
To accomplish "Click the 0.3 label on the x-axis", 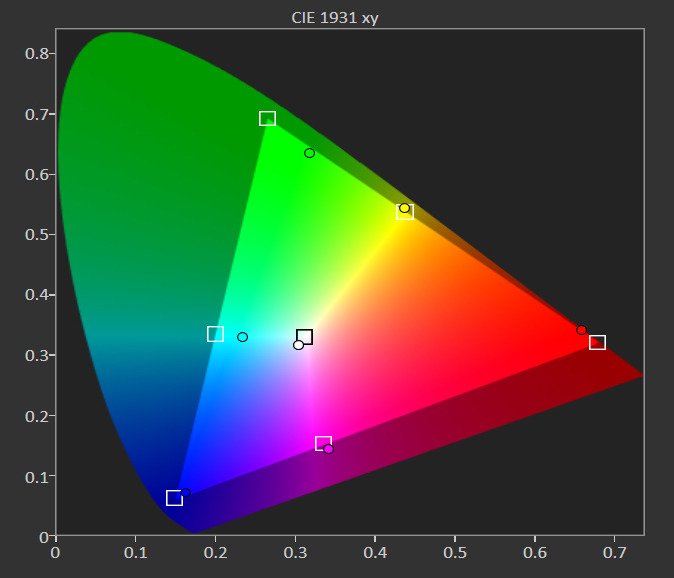I will [x=295, y=553].
